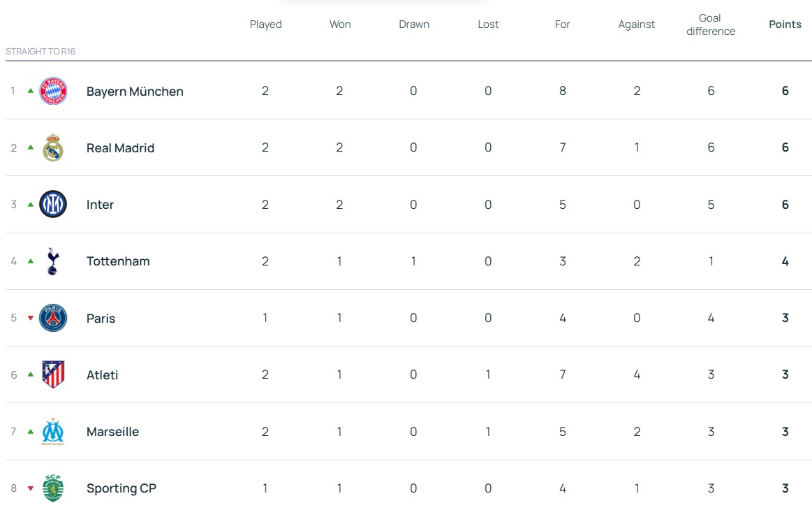Click the Real Madrid club crest
The height and width of the screenshot is (517, 812).
(x=53, y=148)
